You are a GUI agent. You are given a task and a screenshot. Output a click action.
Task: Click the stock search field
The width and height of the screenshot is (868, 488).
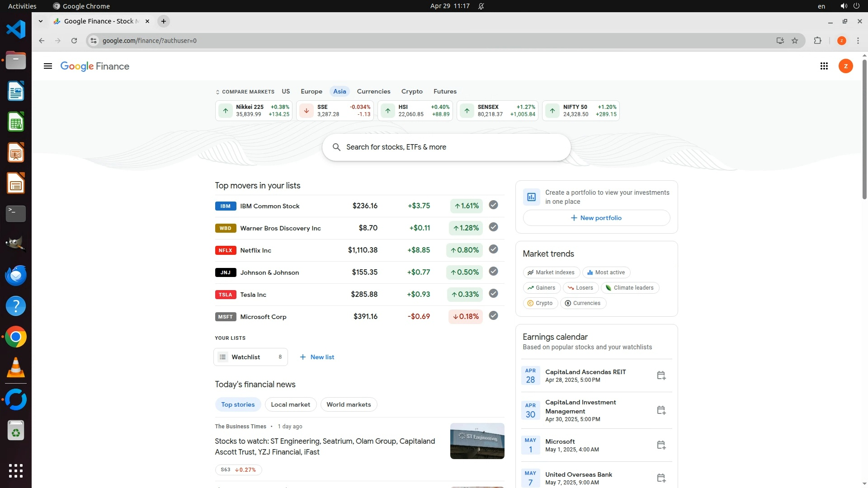click(x=446, y=147)
